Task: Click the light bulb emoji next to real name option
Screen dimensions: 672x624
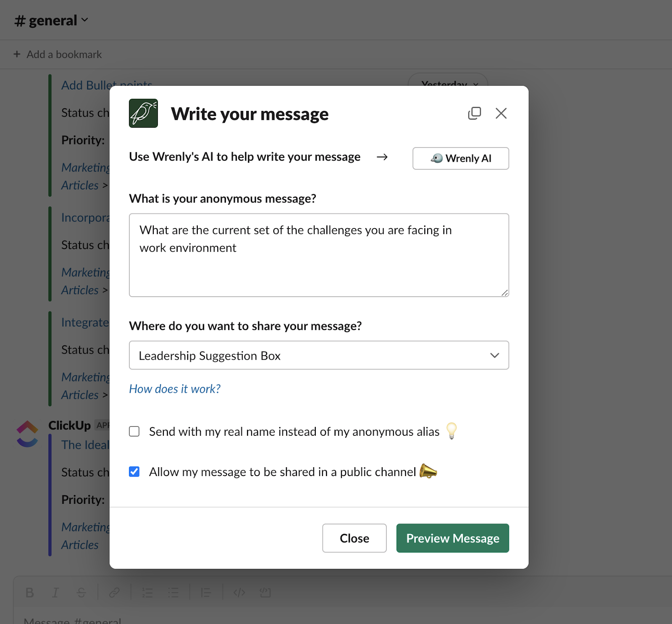Action: [x=451, y=431]
